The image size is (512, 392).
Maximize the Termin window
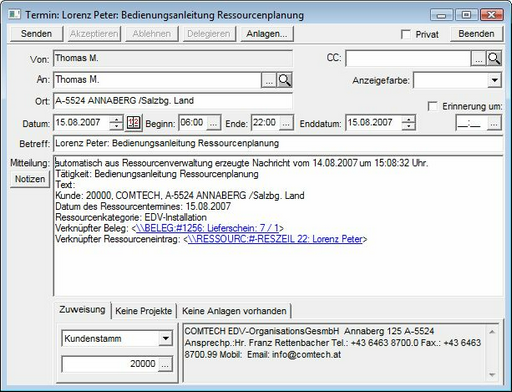pyautogui.click(x=466, y=15)
